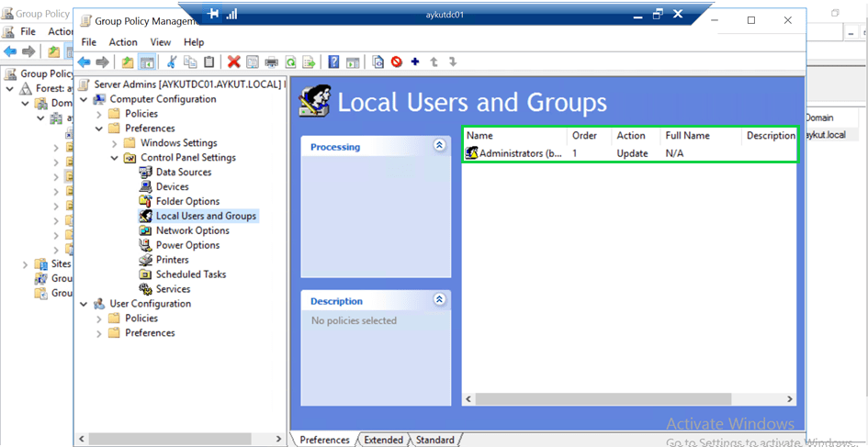Expand the Windows Settings tree node
Image resolution: width=868 pixels, height=447 pixels.
point(114,143)
